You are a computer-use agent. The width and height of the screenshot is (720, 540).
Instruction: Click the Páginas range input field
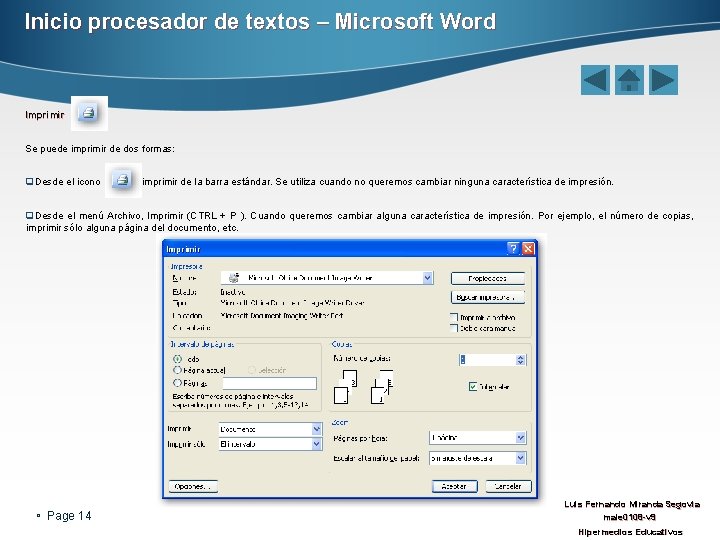click(x=270, y=383)
